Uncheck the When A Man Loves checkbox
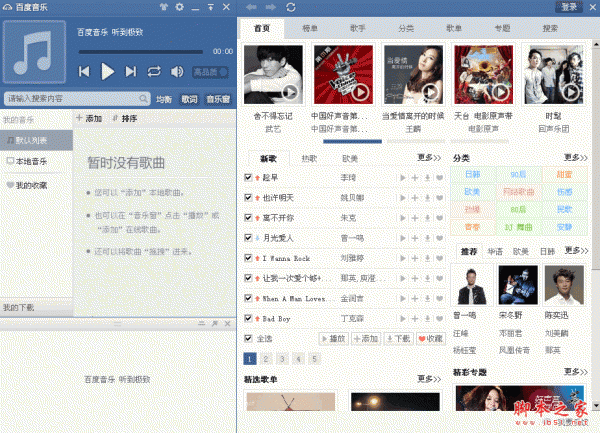The height and width of the screenshot is (433, 600). coord(248,298)
